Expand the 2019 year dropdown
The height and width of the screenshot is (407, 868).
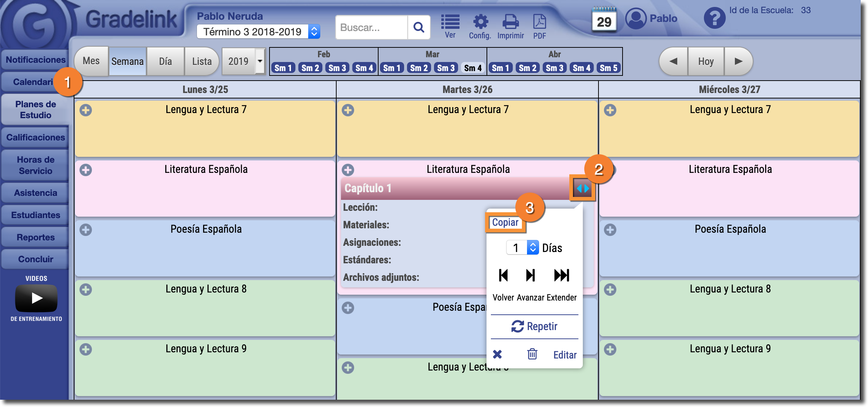click(x=260, y=61)
